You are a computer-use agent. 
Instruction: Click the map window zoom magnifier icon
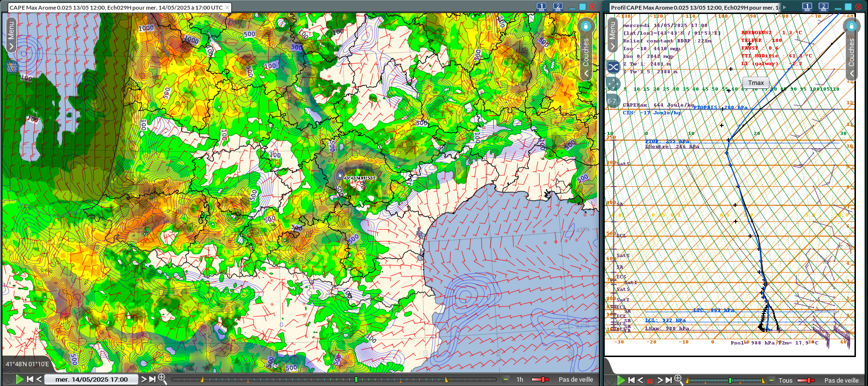coord(162,379)
